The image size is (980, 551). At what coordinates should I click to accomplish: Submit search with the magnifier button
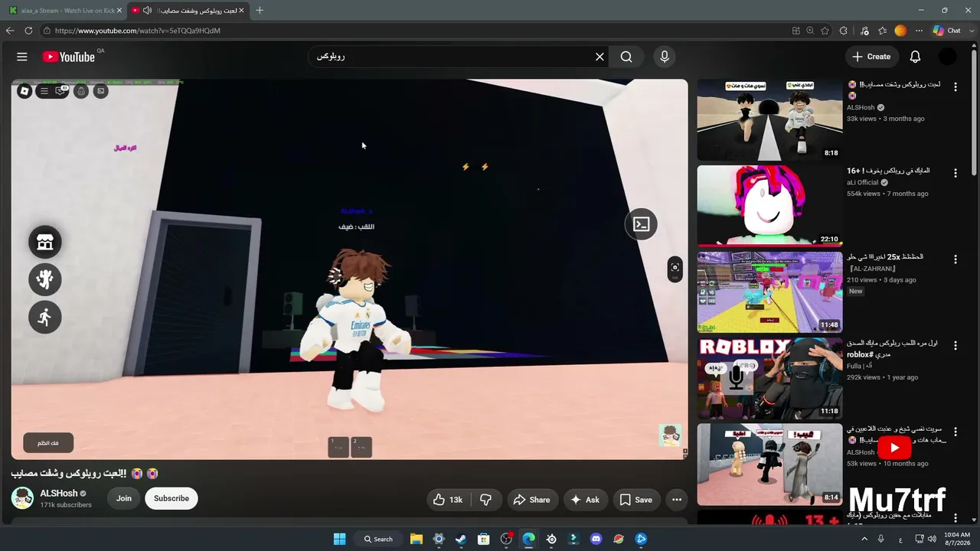coord(626,57)
